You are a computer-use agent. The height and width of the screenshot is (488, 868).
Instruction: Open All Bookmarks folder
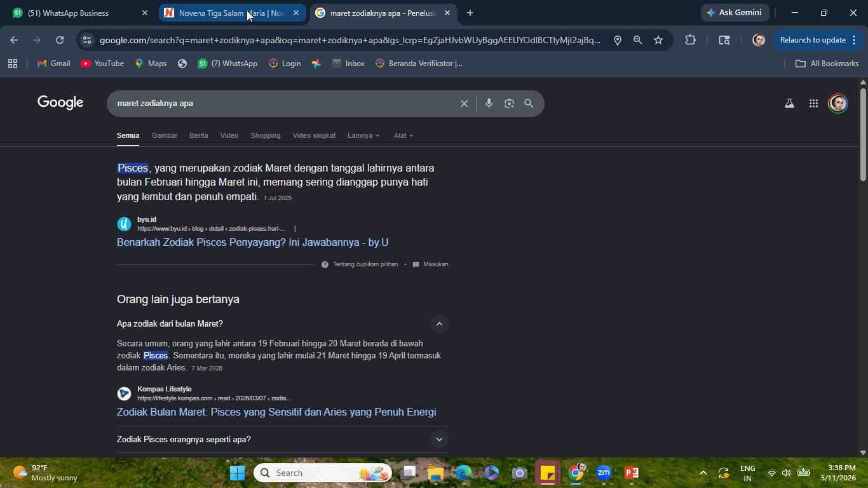pos(827,64)
